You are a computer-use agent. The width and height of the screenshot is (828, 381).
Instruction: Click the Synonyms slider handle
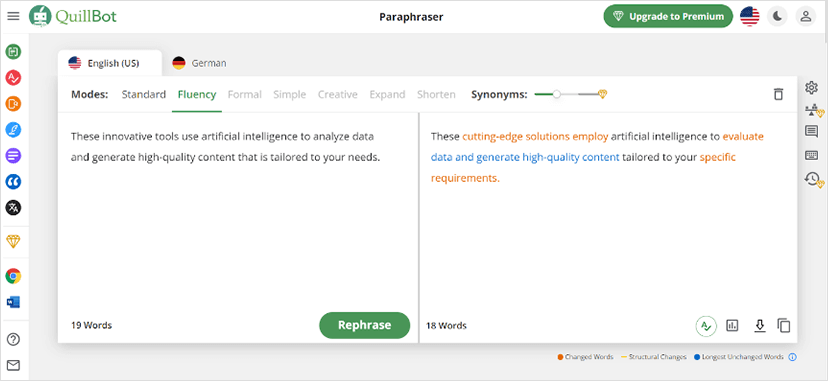click(556, 94)
